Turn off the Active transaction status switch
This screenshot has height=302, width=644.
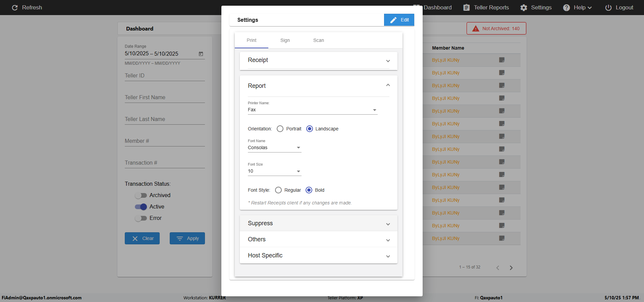click(141, 207)
